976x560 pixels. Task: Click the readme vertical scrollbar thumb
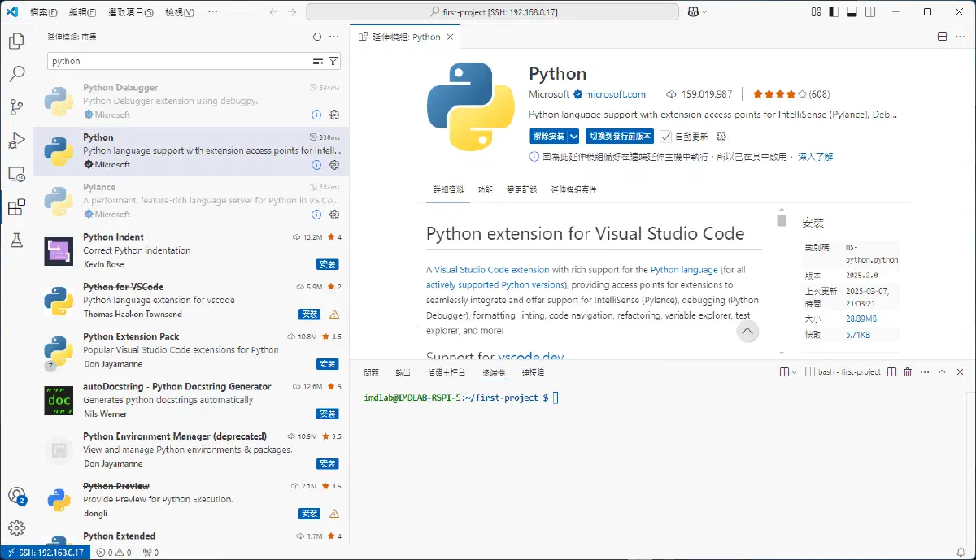(x=782, y=220)
